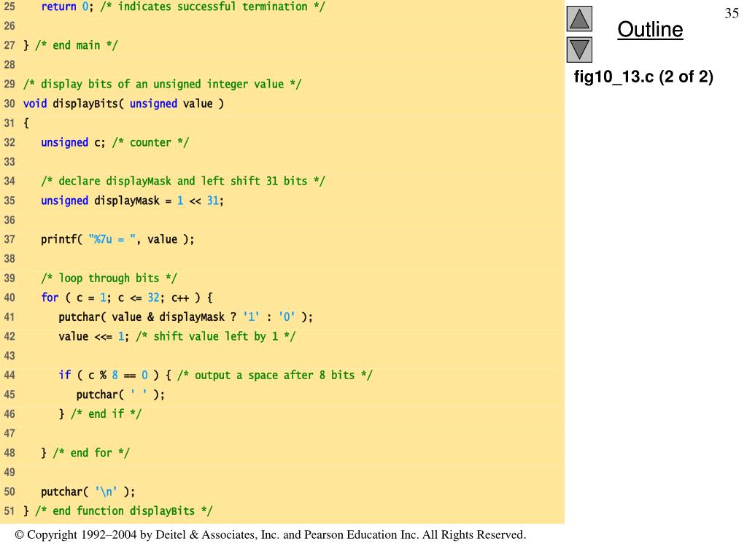Click line number 35
Viewport: 747px width, 560px height.
[9, 201]
